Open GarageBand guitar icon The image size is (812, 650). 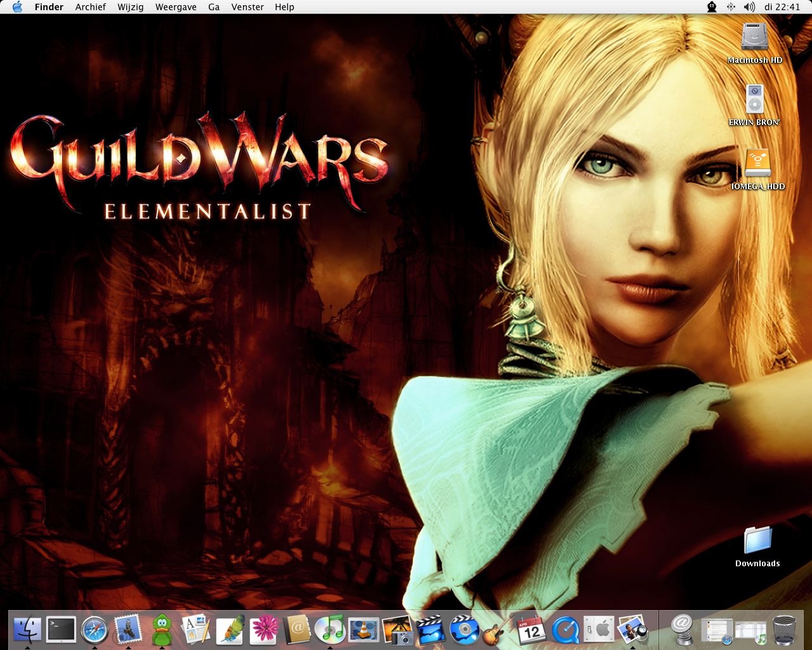pos(498,630)
